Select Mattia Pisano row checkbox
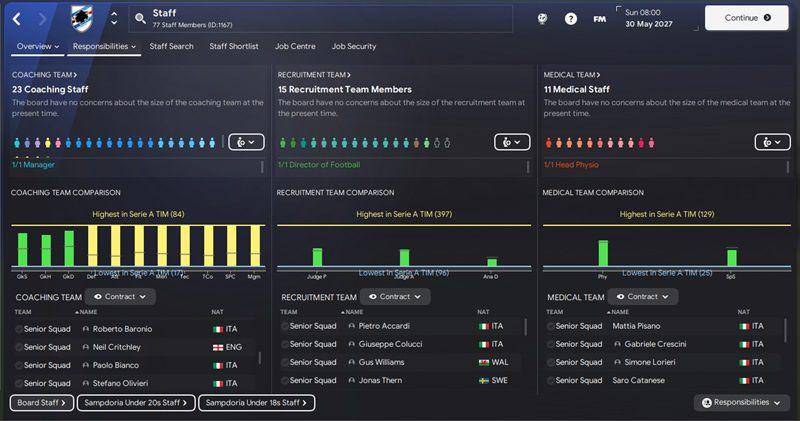The image size is (800, 421). (x=551, y=326)
